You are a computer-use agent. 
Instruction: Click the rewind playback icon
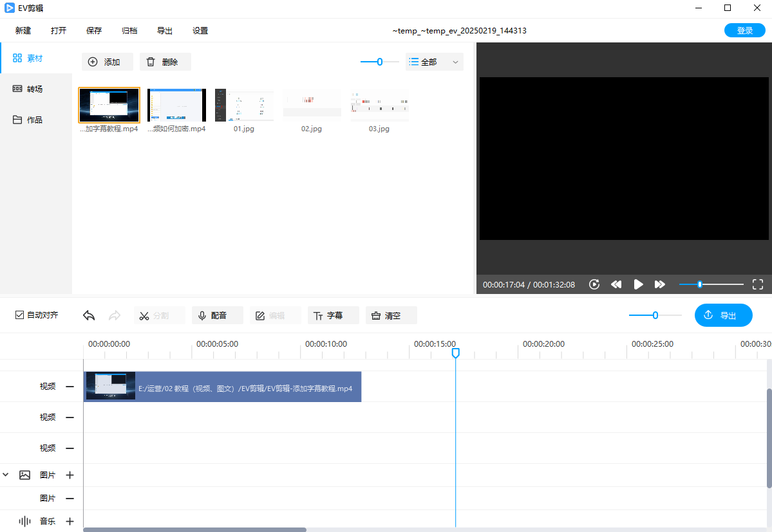pos(616,284)
